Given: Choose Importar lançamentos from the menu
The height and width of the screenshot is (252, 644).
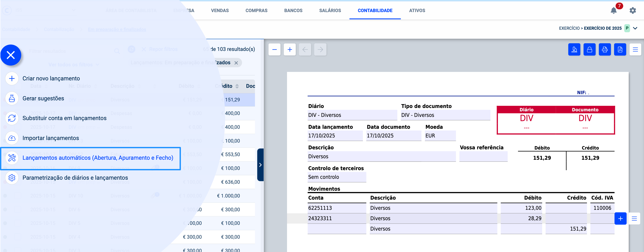Looking at the screenshot, I should [50, 138].
